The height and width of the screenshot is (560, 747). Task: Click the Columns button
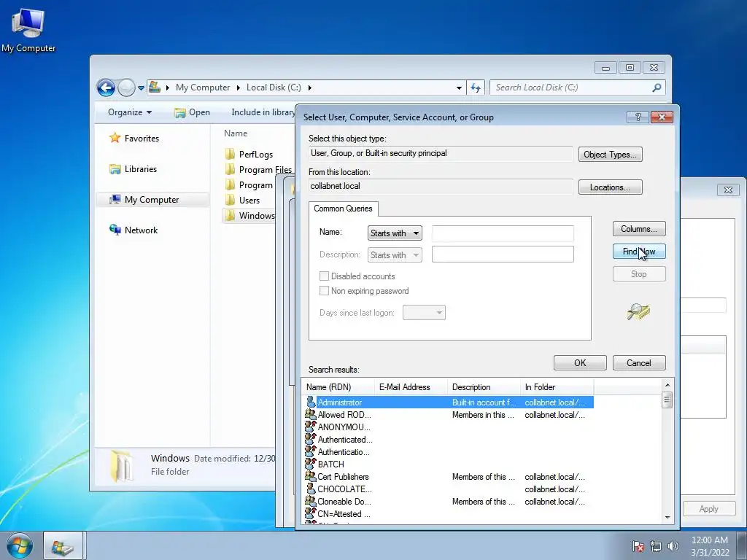(x=639, y=228)
